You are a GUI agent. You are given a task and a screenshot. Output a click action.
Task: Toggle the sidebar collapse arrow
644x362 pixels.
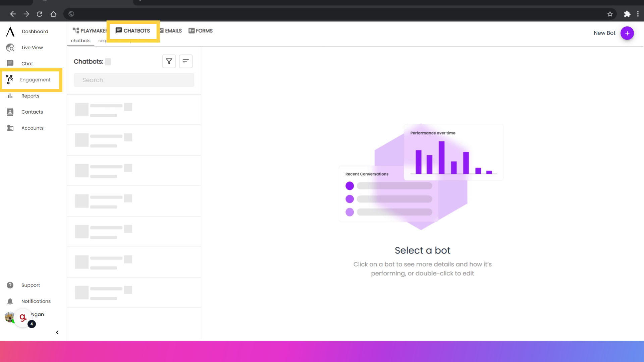pyautogui.click(x=57, y=333)
